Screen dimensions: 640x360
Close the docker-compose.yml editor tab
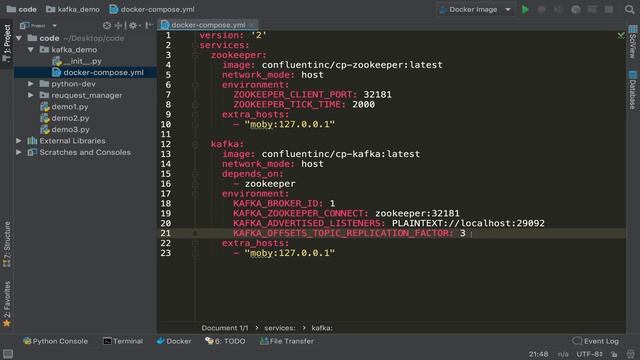(252, 25)
